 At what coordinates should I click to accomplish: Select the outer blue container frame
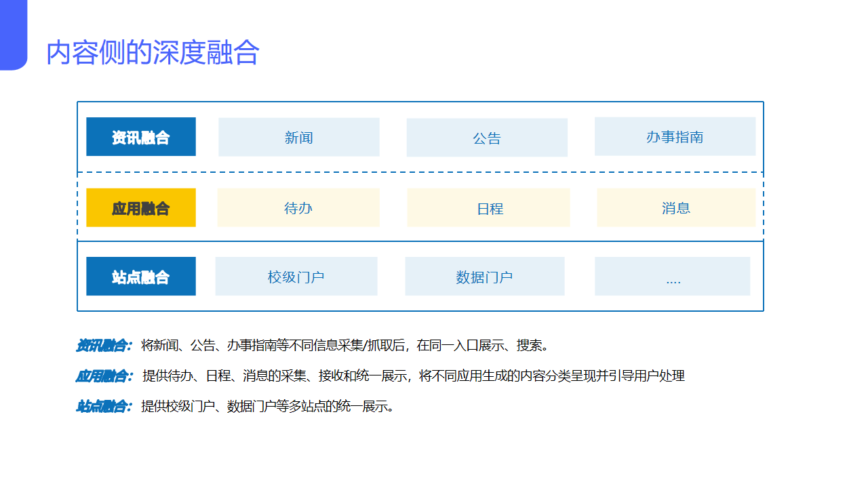point(420,102)
